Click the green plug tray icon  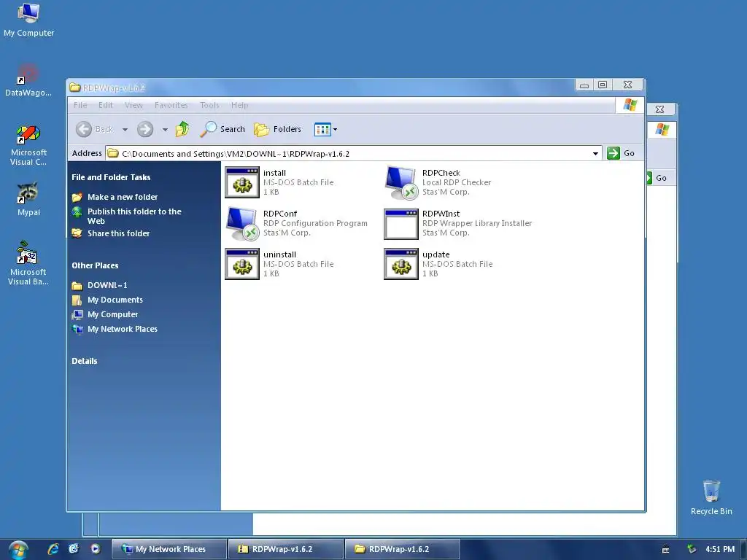point(692,549)
